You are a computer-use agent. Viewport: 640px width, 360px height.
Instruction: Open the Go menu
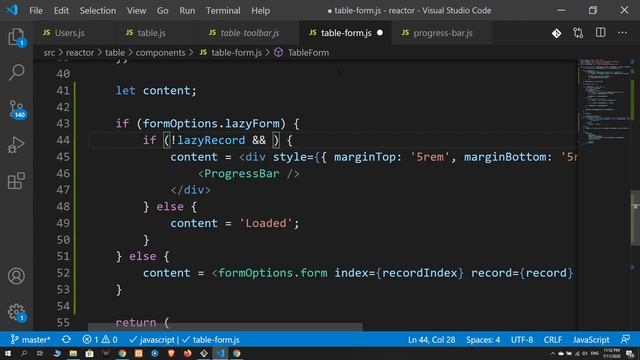pos(162,11)
